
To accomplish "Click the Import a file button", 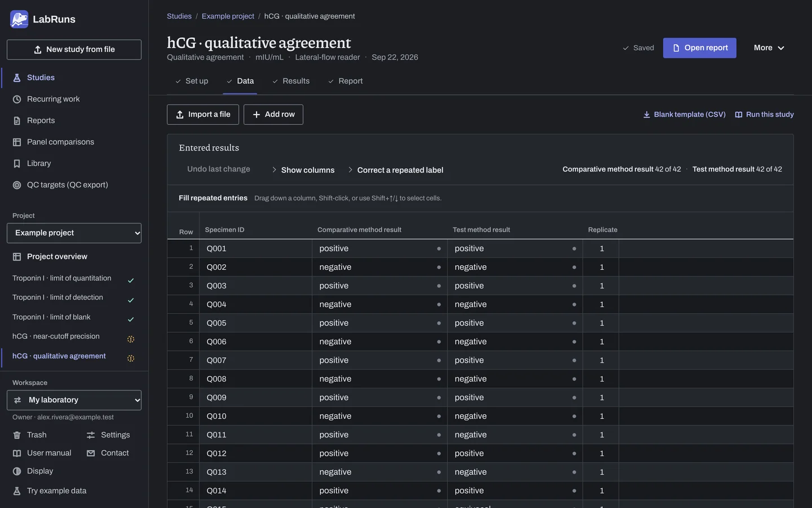I will (203, 115).
